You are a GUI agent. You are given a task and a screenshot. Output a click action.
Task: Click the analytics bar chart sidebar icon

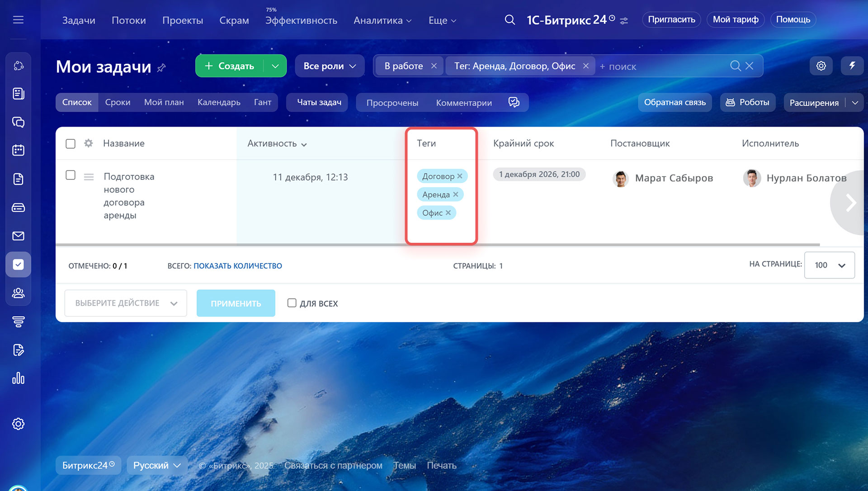pos(18,378)
